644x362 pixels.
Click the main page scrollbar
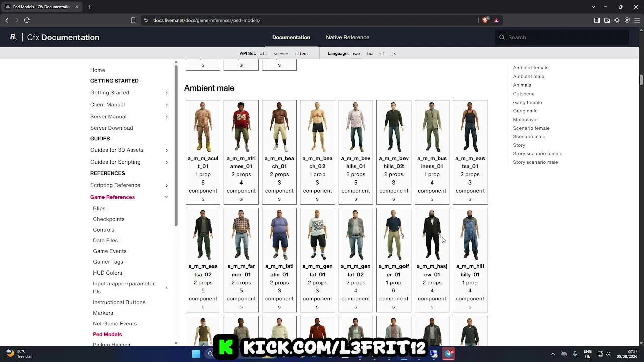(641, 80)
